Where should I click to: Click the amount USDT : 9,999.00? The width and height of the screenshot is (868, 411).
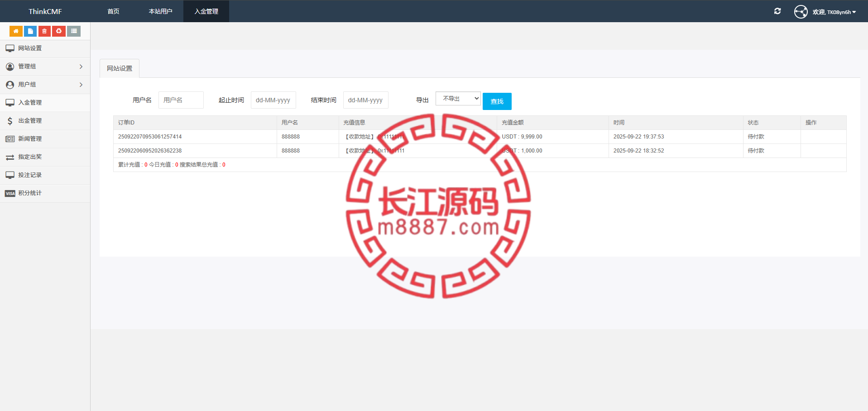click(x=522, y=137)
